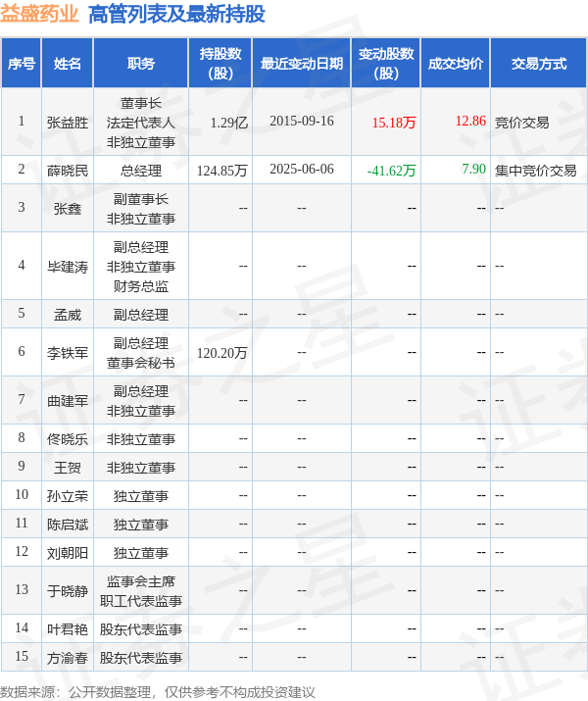Click 独立董事 in 孙立荣's row
Viewport: 588px width, 701px height.
[x=141, y=496]
